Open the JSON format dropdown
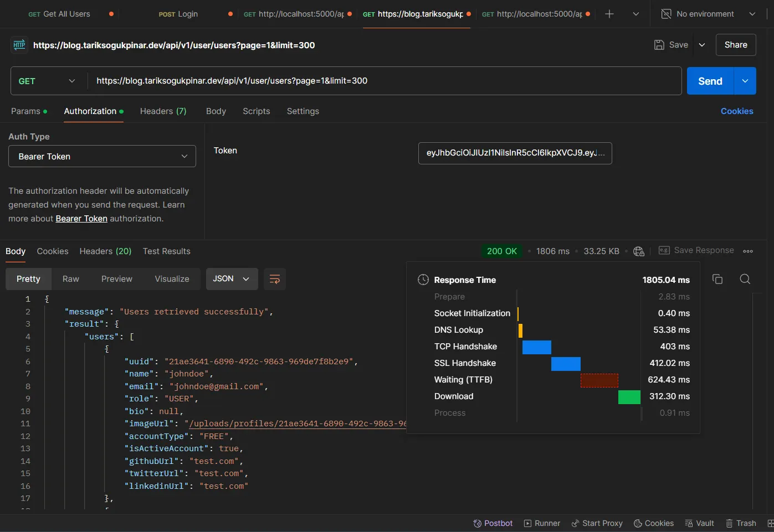774x532 pixels. [232, 279]
